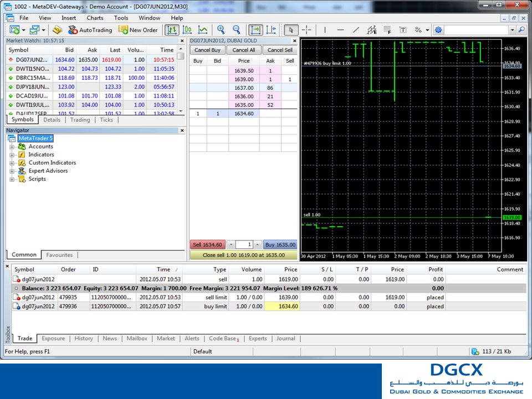Click the profiles chart icon
This screenshot has width=532, height=399.
tap(34, 30)
